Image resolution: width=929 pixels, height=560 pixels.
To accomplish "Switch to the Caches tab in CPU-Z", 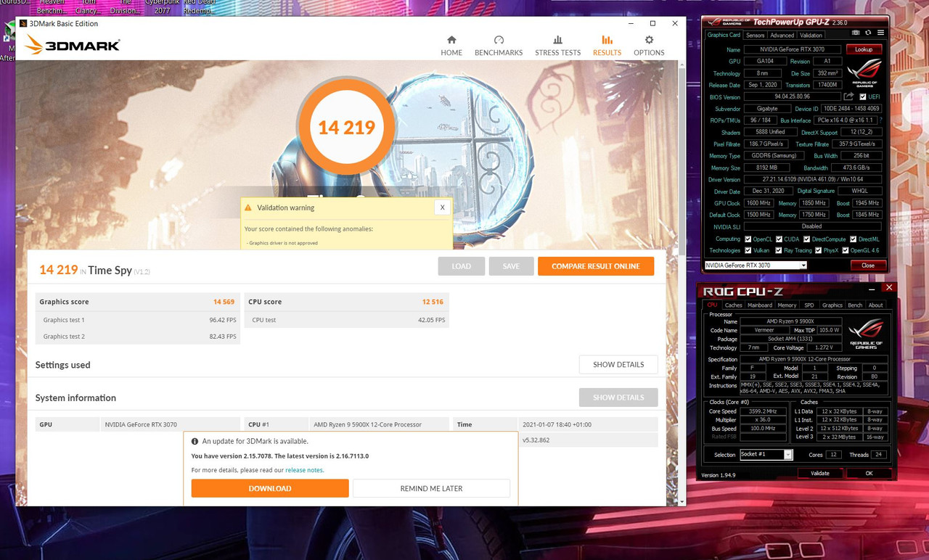I will click(x=734, y=305).
